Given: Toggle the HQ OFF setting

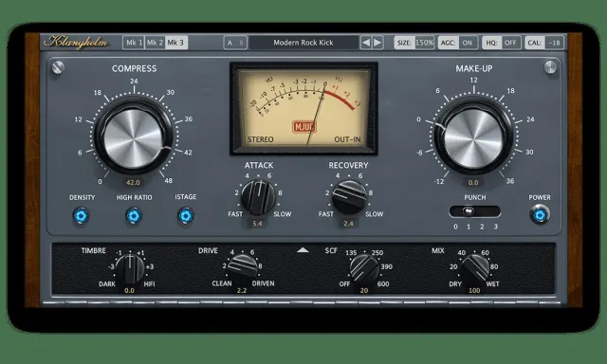Looking at the screenshot, I should pyautogui.click(x=502, y=43).
